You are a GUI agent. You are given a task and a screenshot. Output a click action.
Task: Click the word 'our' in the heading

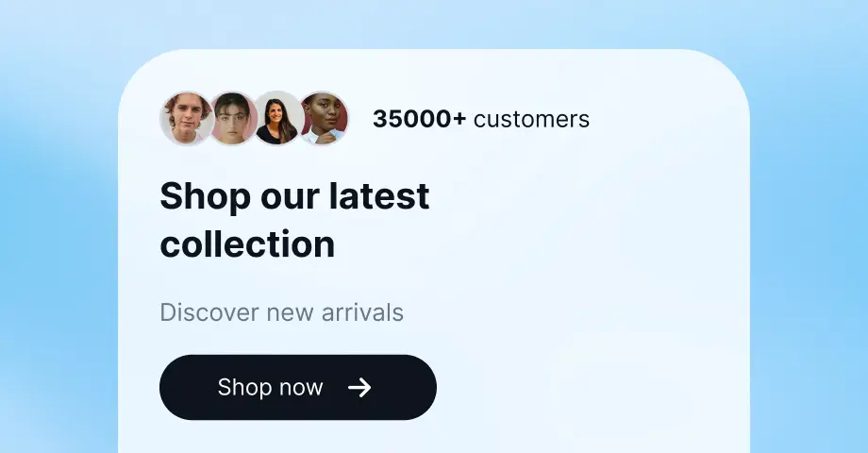tap(290, 197)
